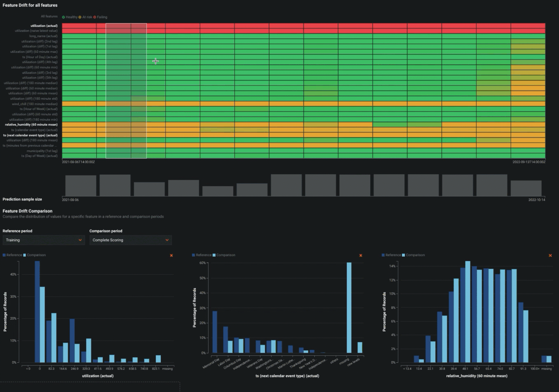Close the relative_humidity comparison chart

550,256
